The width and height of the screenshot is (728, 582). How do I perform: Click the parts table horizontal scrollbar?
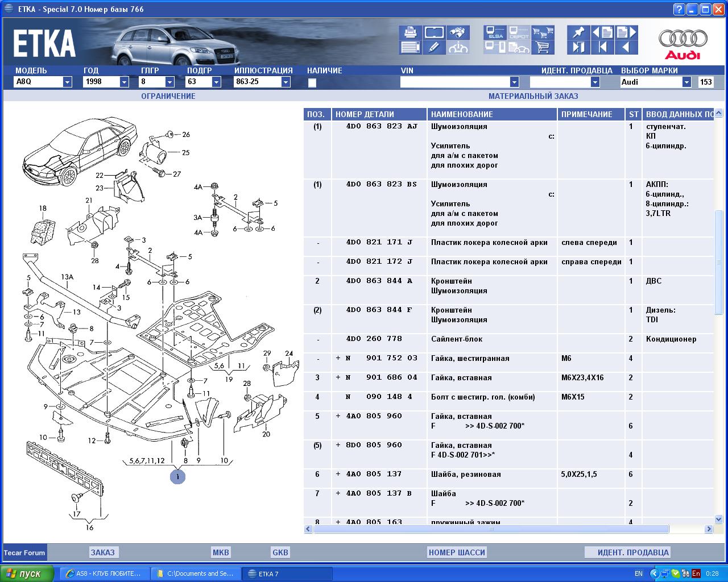pyautogui.click(x=491, y=529)
